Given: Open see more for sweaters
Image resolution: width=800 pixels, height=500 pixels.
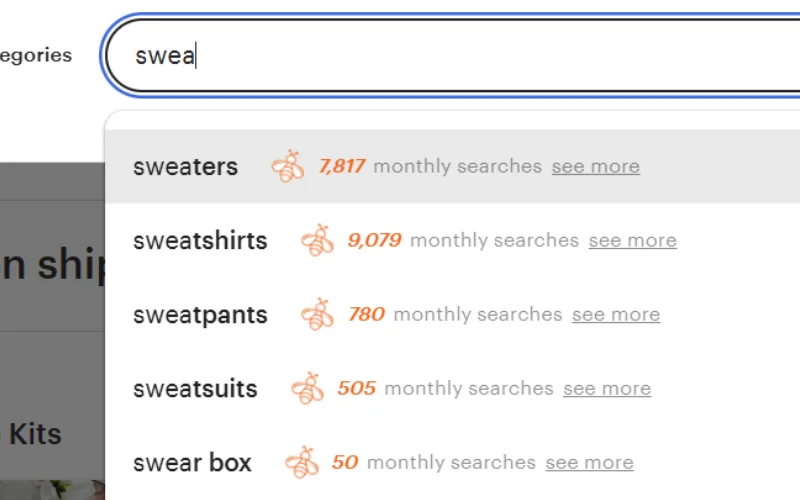Looking at the screenshot, I should point(595,167).
